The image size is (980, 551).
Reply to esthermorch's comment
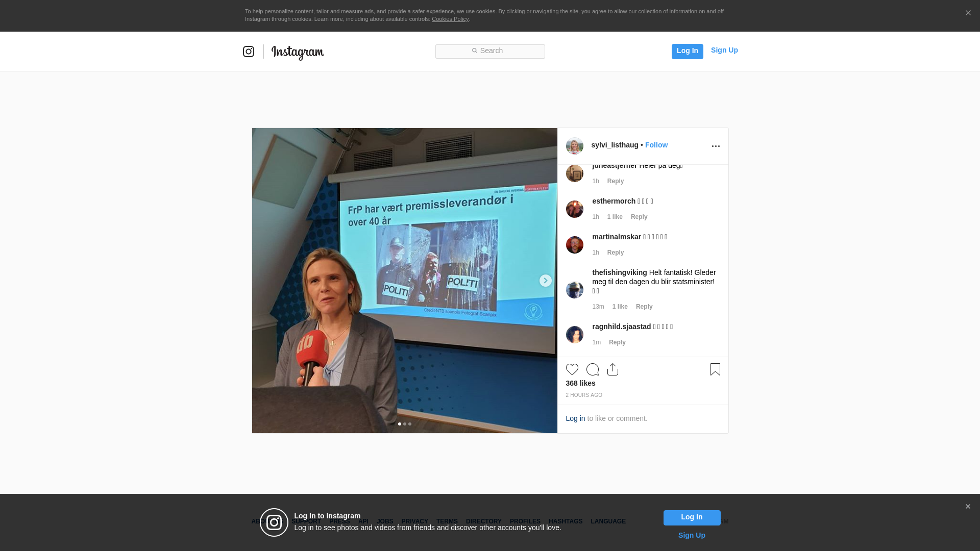pos(639,217)
